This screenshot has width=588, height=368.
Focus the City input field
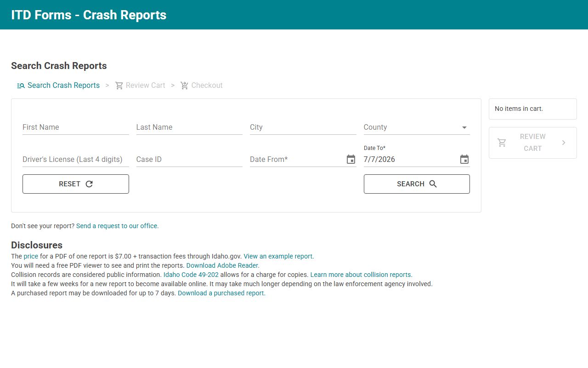click(303, 127)
